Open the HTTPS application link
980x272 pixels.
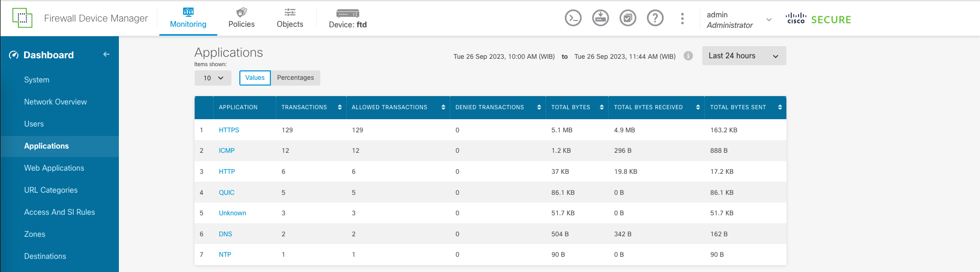229,130
